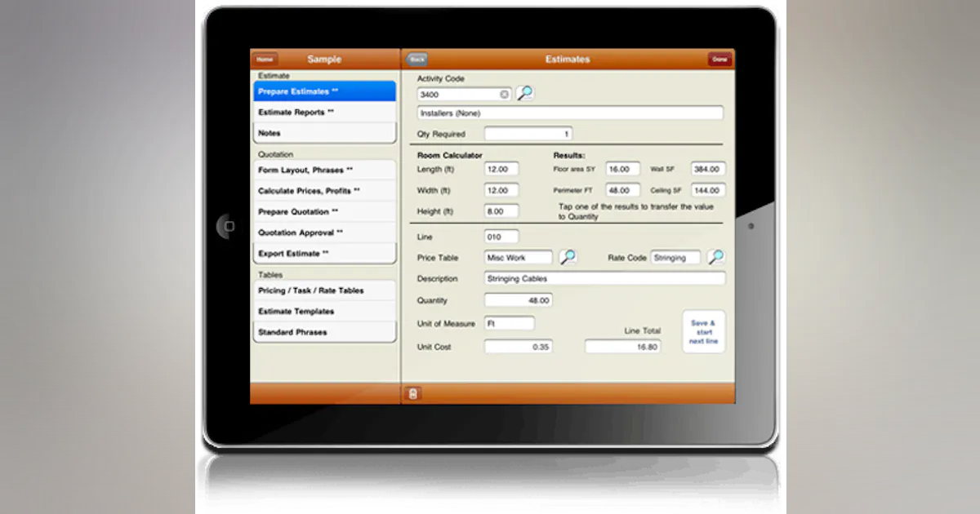Tap the trash icon in bottom toolbar
The height and width of the screenshot is (514, 980).
pos(413,394)
